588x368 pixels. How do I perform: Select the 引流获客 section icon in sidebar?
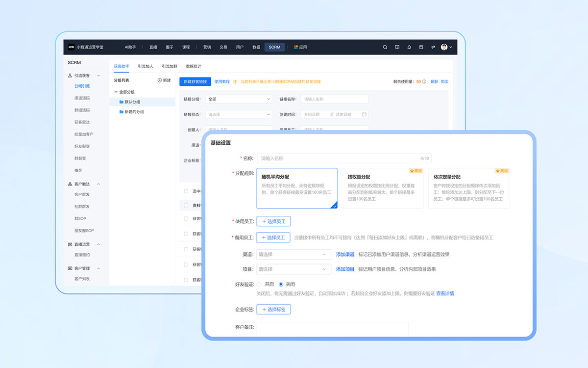point(69,76)
